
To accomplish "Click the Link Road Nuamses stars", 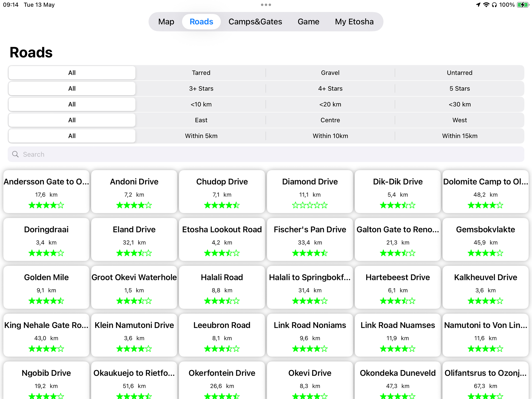I will [398, 349].
